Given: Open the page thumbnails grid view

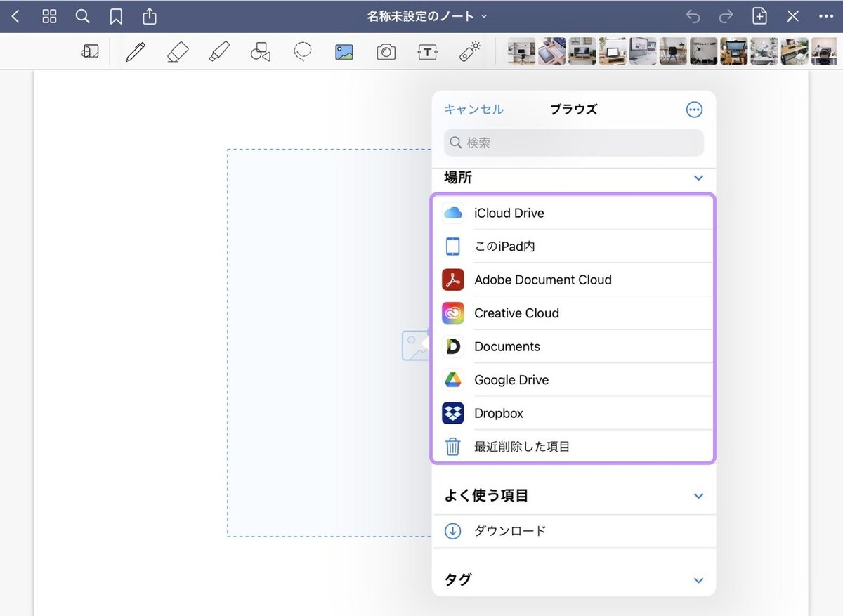Looking at the screenshot, I should point(48,15).
